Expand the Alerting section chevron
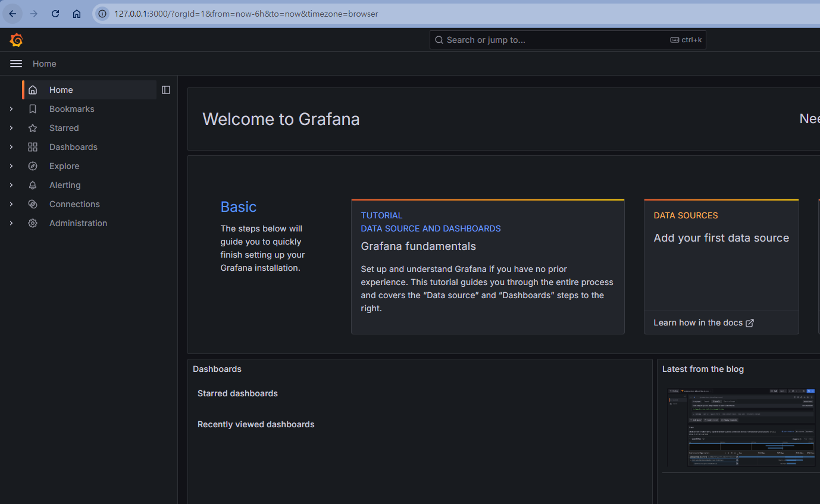 tap(11, 184)
